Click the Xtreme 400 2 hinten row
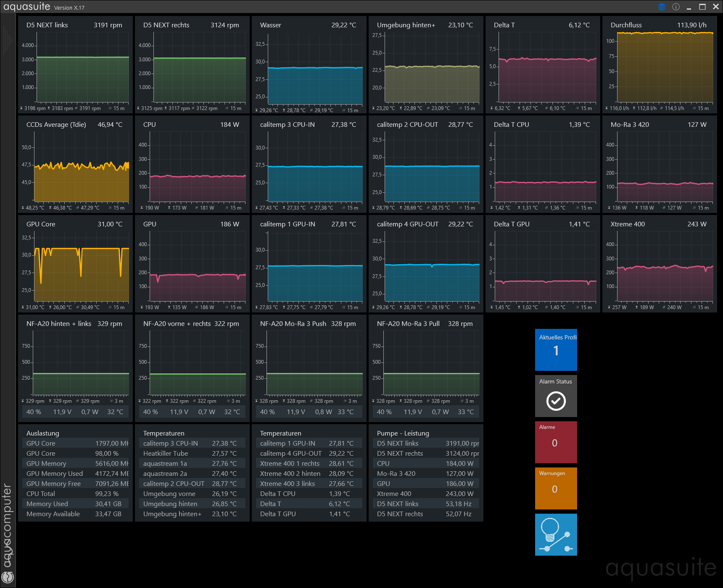This screenshot has width=723, height=588. pos(309,473)
